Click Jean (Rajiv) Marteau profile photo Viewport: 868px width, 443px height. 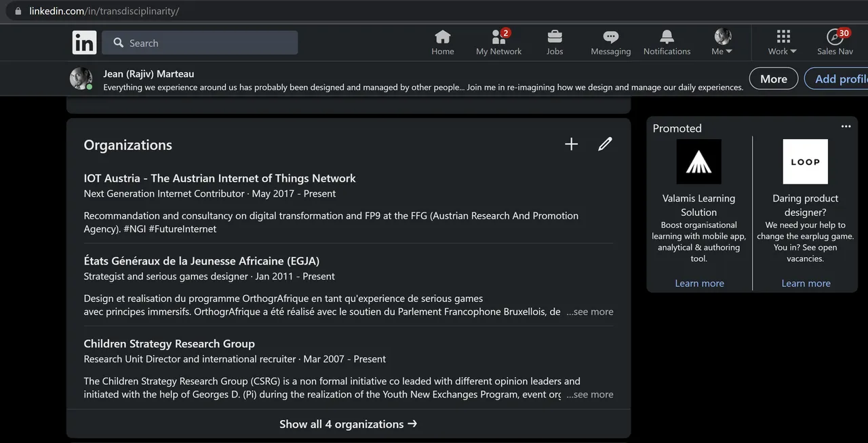pos(81,79)
